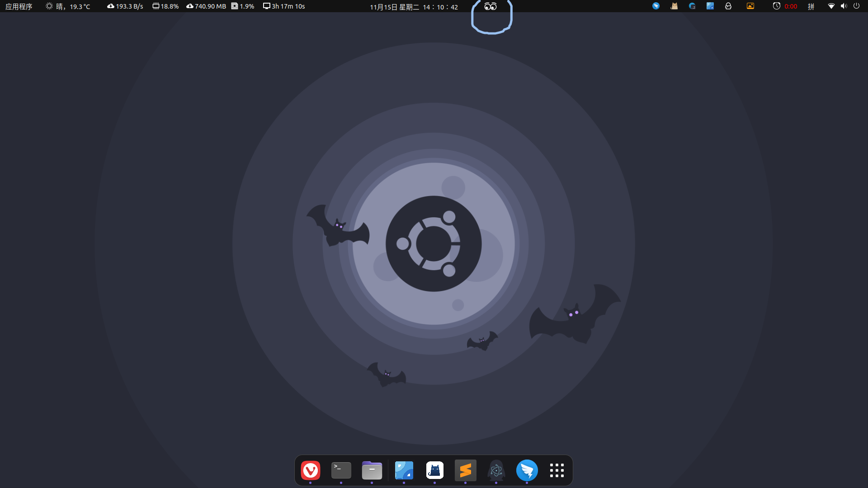Click the weather indicator showing 19.3°C
The height and width of the screenshot is (488, 868).
click(68, 6)
